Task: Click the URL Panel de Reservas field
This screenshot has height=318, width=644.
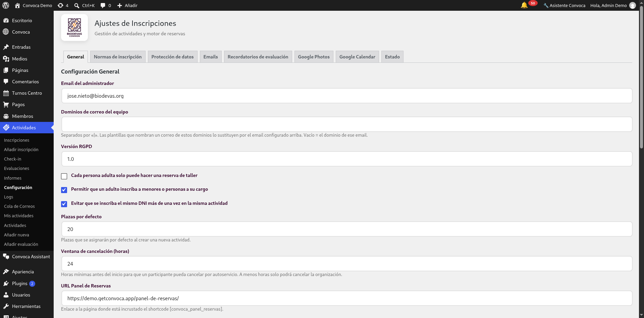Action: click(347, 299)
